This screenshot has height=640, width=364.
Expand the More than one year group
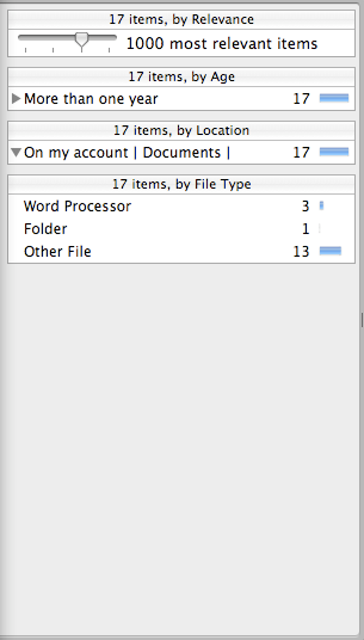[x=16, y=99]
